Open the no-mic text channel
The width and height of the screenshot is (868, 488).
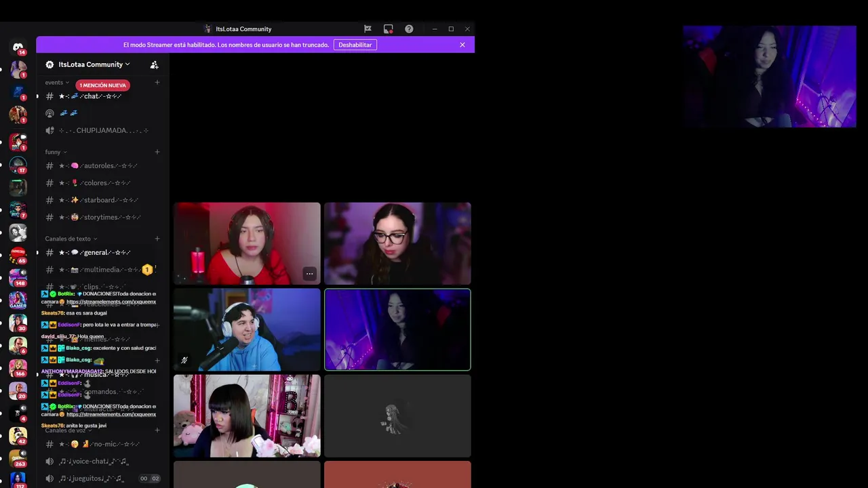(101, 444)
